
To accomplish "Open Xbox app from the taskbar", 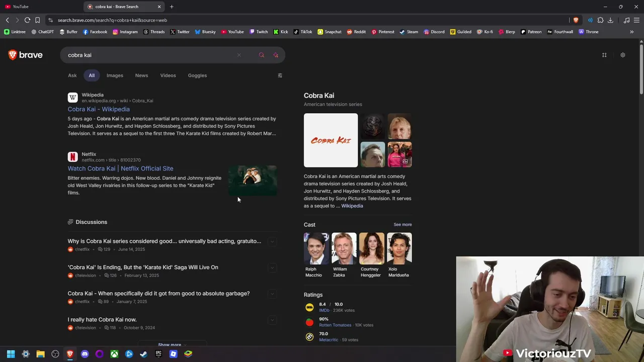I will [x=114, y=354].
